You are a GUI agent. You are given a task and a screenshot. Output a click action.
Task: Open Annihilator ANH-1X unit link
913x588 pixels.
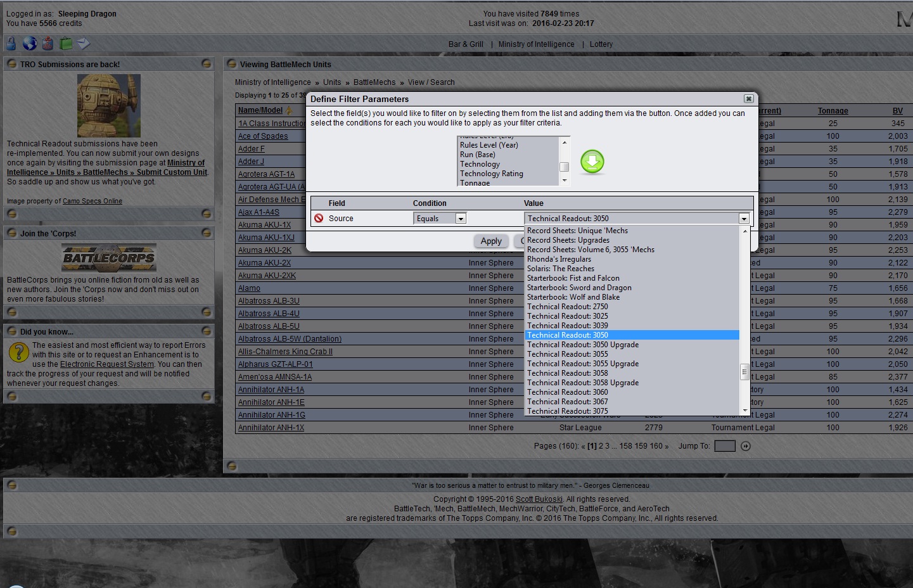pyautogui.click(x=271, y=428)
